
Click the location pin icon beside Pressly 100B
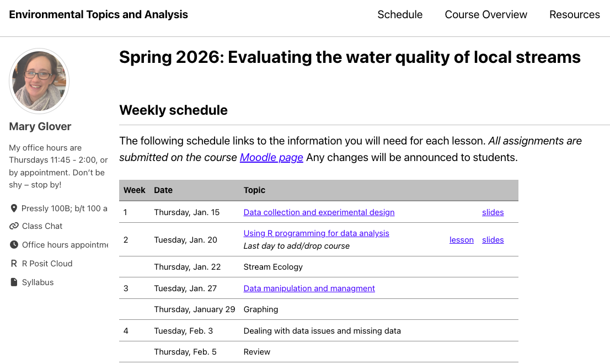[14, 208]
